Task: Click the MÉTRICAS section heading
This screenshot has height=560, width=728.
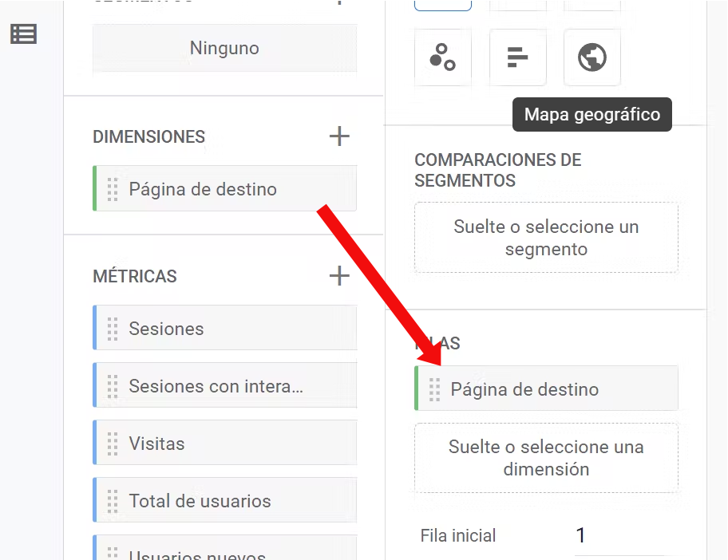Action: 135,276
